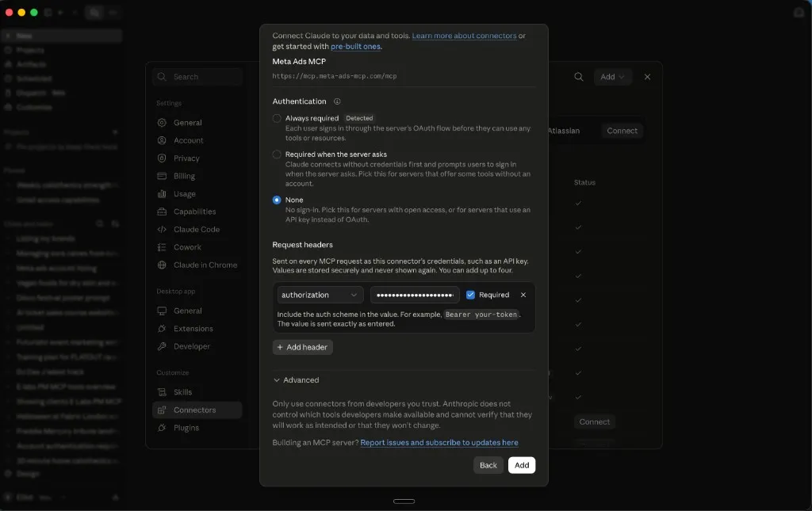Select the None authentication radio button
Image resolution: width=812 pixels, height=511 pixels.
[x=277, y=200]
